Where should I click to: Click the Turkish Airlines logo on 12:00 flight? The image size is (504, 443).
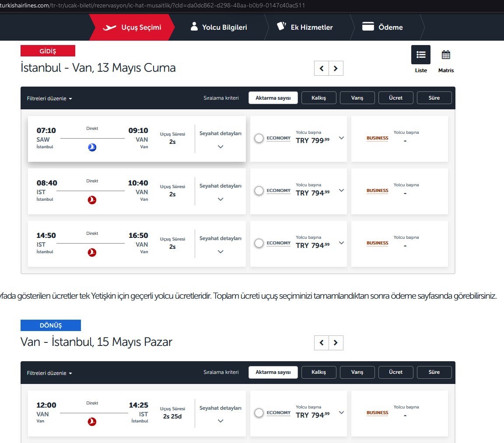(x=92, y=422)
